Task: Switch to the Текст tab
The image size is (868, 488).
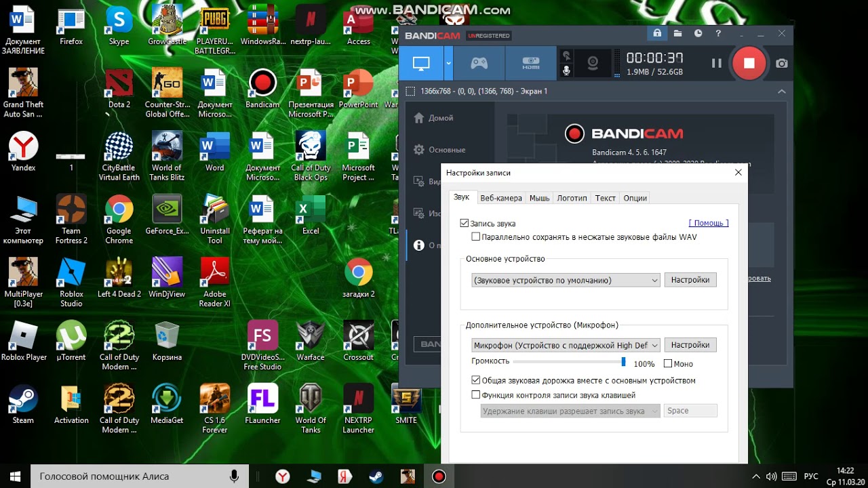Action: pos(605,198)
